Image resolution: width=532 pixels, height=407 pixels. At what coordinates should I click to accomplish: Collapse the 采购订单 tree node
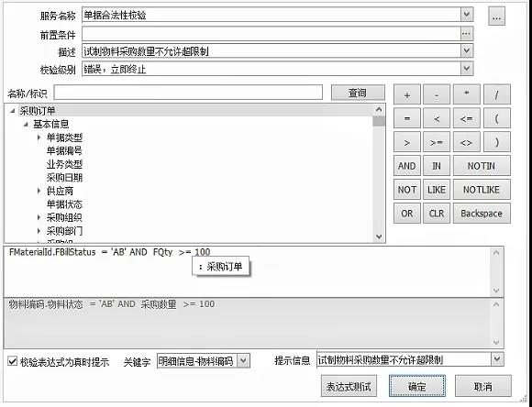click(x=13, y=111)
